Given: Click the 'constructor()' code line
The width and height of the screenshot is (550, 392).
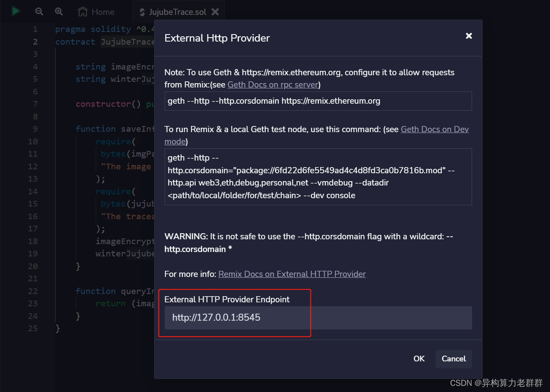Looking at the screenshot, I should click(x=115, y=104).
